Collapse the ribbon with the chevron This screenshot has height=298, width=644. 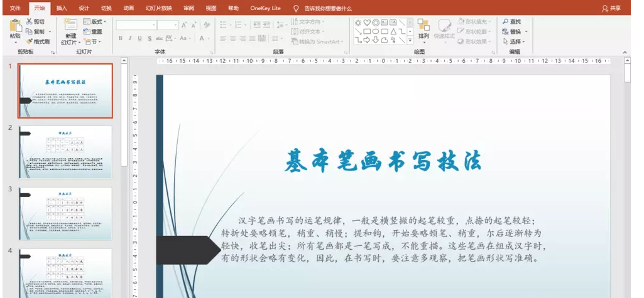point(625,52)
